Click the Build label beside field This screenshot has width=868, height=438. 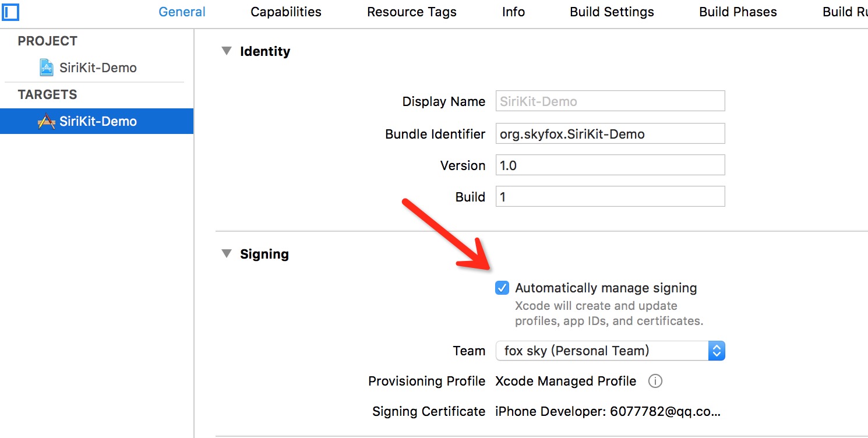pos(471,197)
